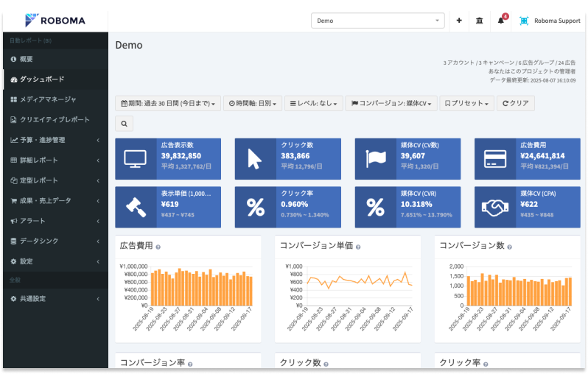Viewport: 588px width, 374px height.
Task: Open the bank building icon in header
Action: coord(480,21)
